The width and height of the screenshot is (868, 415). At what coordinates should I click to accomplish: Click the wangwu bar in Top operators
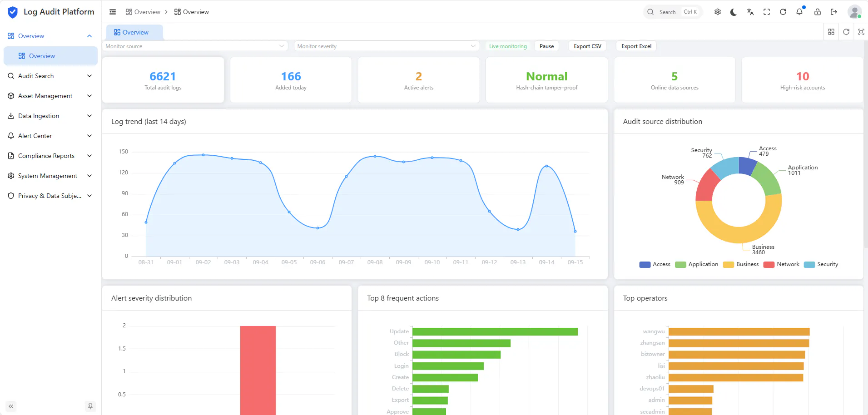click(x=739, y=332)
